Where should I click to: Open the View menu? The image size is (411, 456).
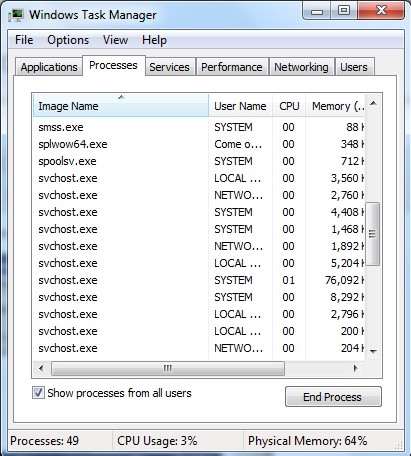[x=115, y=40]
